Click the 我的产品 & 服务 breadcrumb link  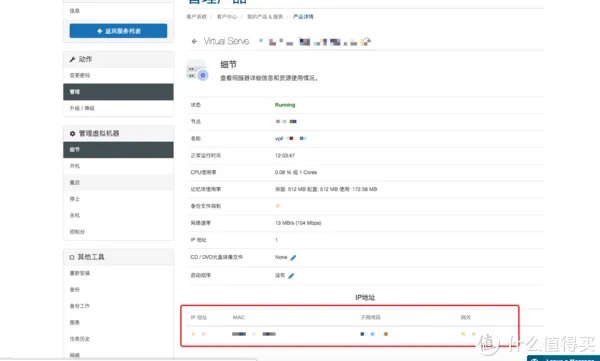265,17
